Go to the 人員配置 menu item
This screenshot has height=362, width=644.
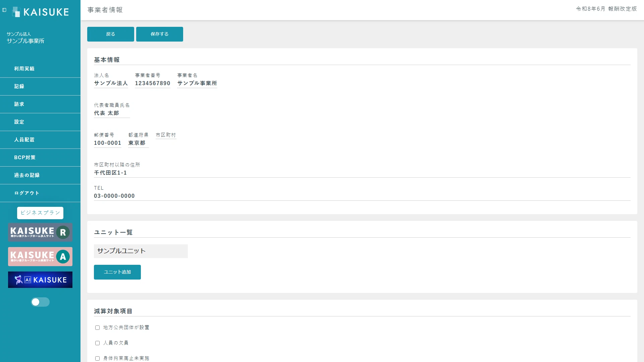(x=40, y=140)
